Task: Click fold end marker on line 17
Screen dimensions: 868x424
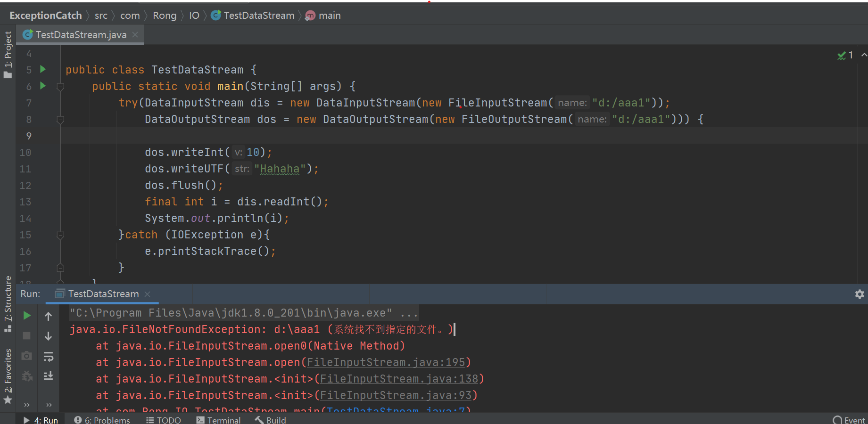Action: (60, 268)
